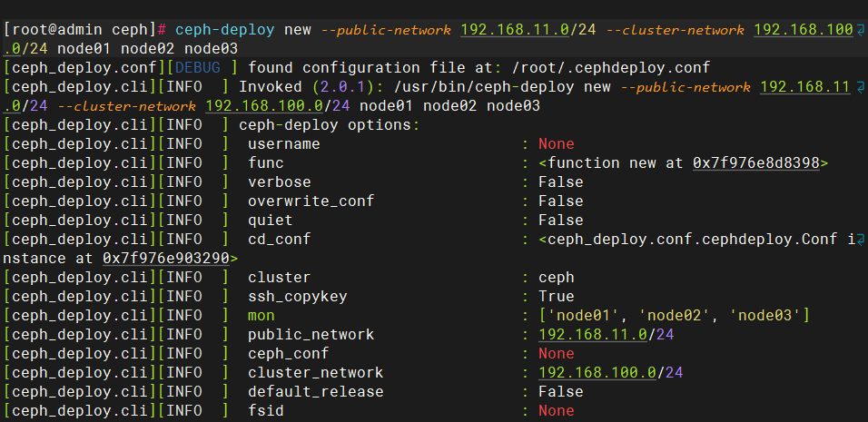The height and width of the screenshot is (422, 868).
Task: Click the 192.168.11.0 address in the prompt command
Action: (515, 30)
